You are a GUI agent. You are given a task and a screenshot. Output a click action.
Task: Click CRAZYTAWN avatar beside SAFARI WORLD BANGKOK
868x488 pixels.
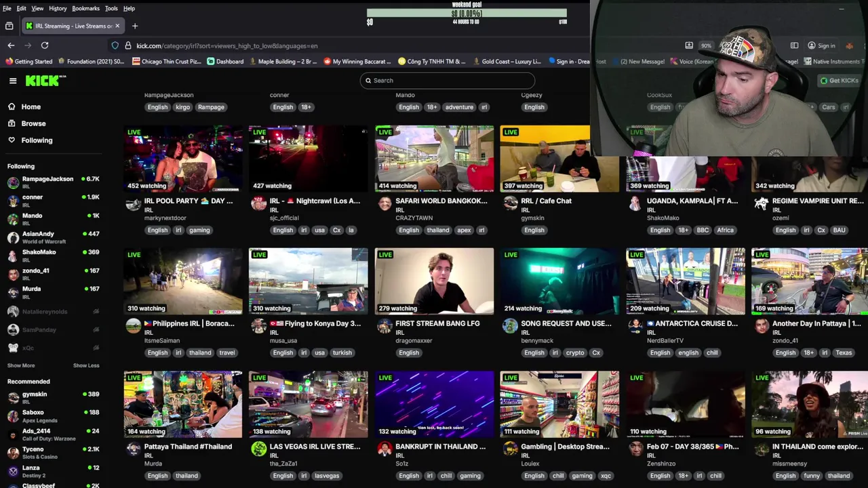[384, 203]
